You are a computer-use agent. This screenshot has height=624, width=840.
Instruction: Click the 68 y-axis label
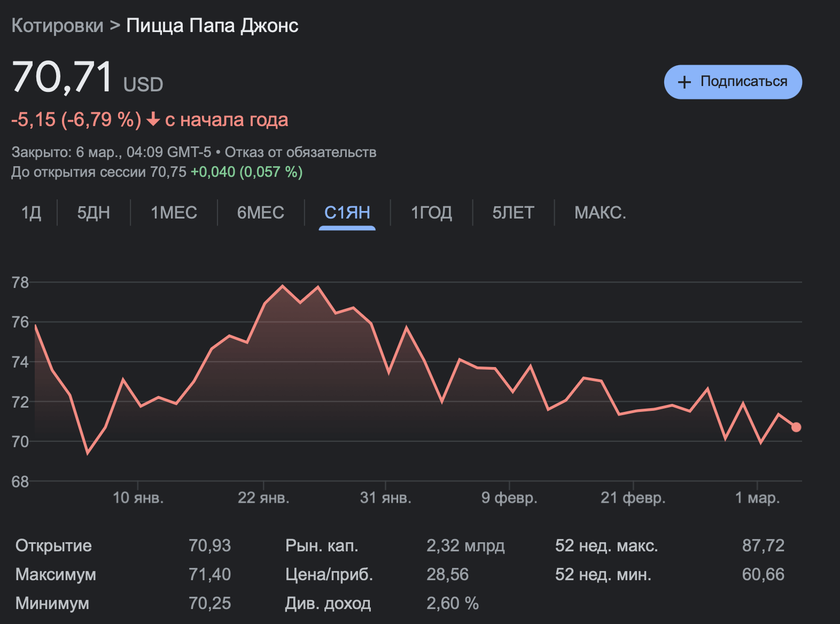point(20,482)
